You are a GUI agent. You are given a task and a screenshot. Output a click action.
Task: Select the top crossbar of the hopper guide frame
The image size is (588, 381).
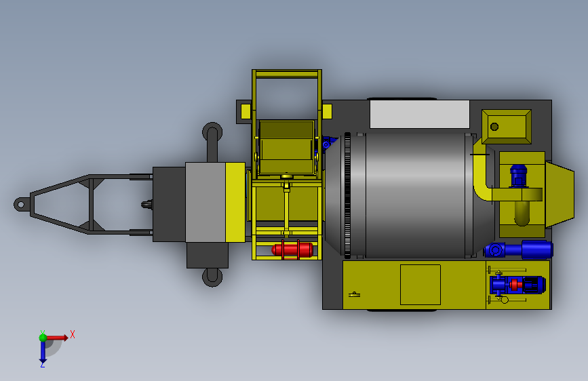(287, 73)
